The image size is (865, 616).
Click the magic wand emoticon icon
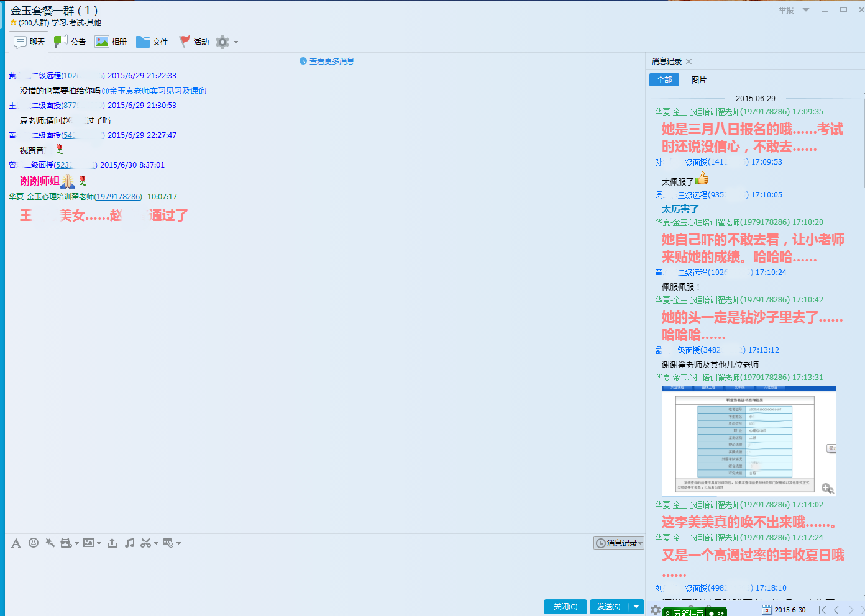pos(50,543)
